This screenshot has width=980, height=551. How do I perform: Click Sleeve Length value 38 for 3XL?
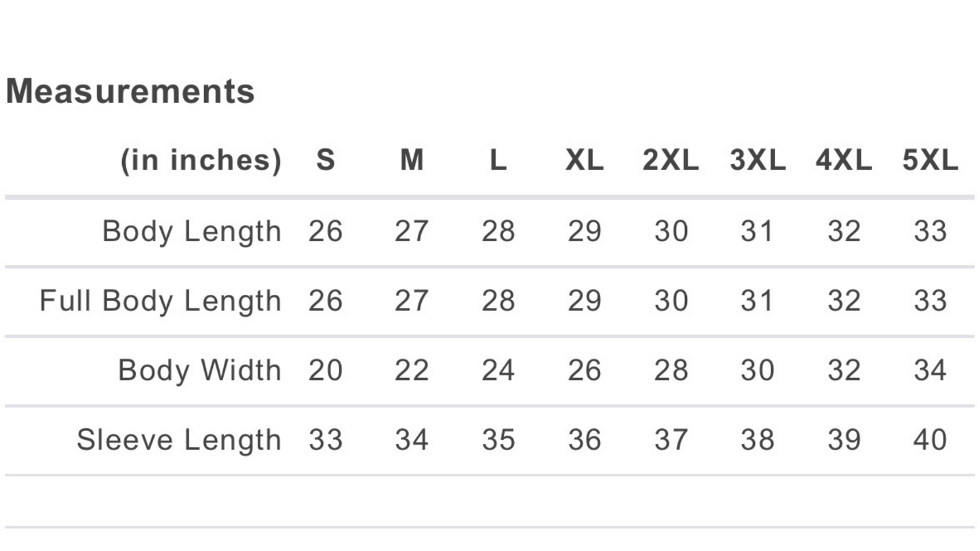[x=758, y=440]
